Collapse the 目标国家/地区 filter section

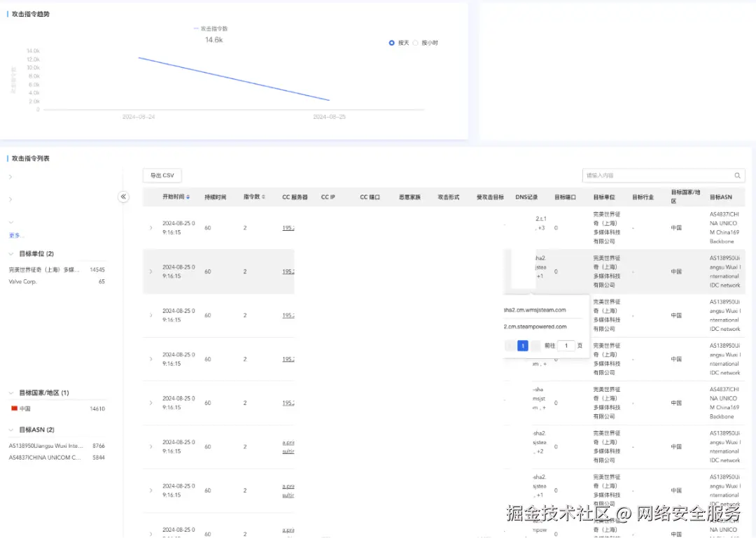(10, 392)
